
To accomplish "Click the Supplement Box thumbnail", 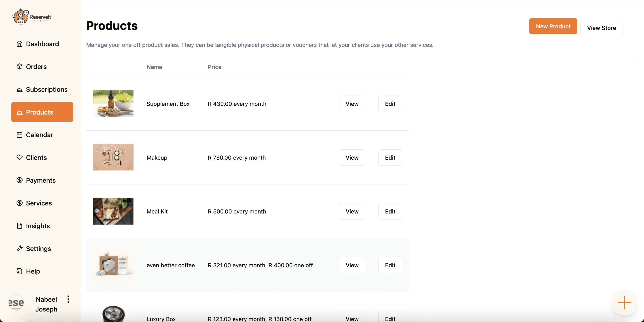I will point(113,104).
